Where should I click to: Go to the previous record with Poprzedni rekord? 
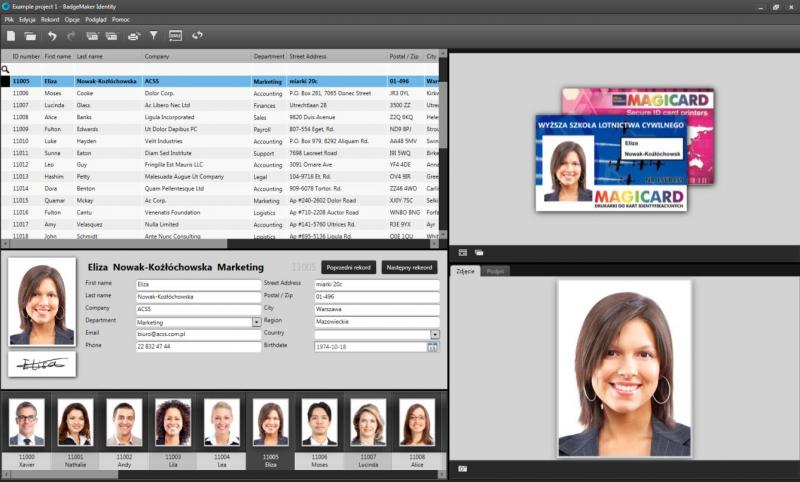point(348,267)
